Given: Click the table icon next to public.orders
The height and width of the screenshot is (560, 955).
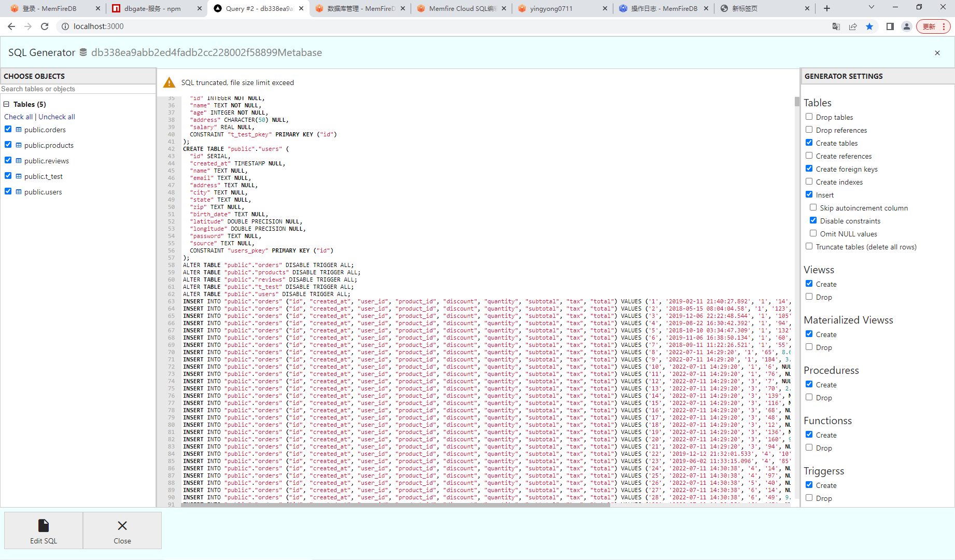Looking at the screenshot, I should pos(19,130).
